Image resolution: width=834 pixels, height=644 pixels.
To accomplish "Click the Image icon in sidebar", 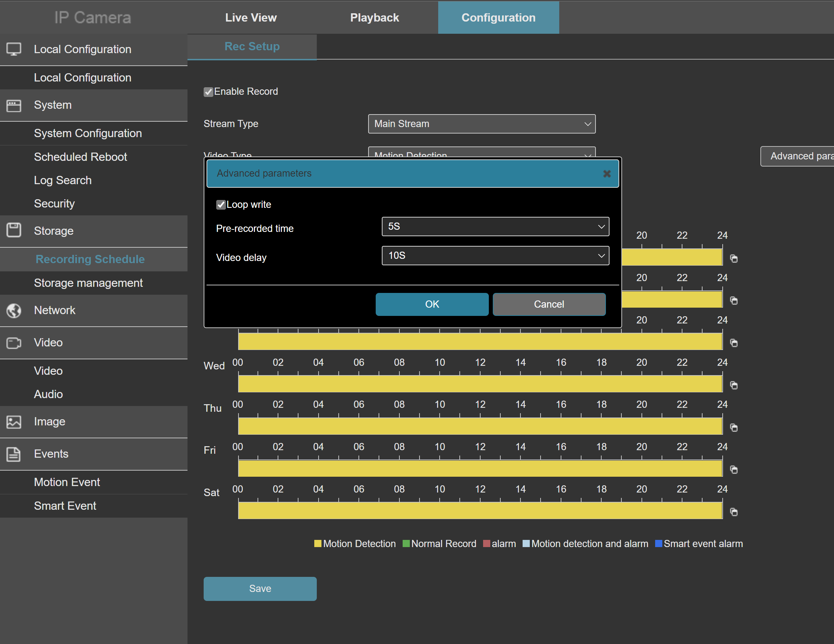I will pyautogui.click(x=15, y=421).
